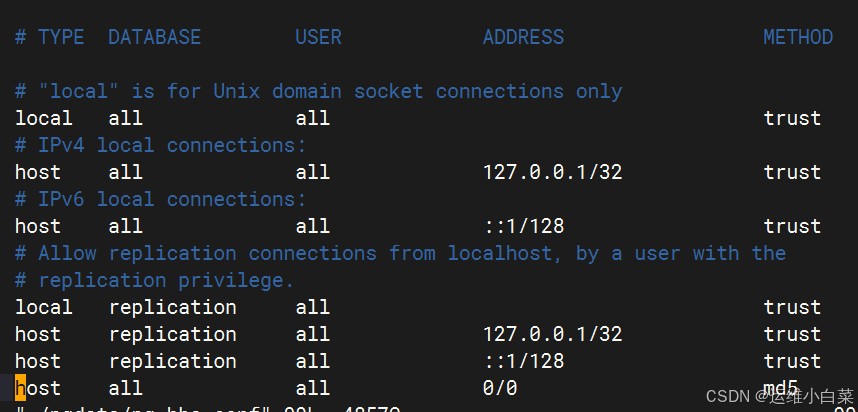Viewport: 858px width, 412px height.
Task: Click the 0/0 address entry
Action: point(500,388)
